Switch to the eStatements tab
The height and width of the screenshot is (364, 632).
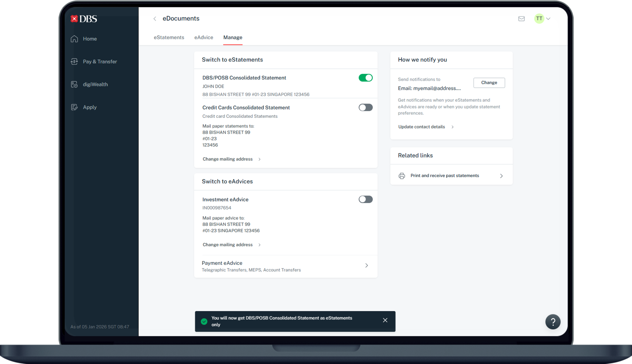coord(169,37)
